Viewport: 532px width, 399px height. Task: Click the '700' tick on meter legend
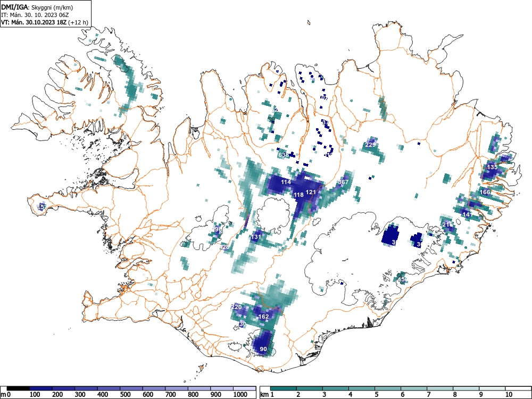171,395
